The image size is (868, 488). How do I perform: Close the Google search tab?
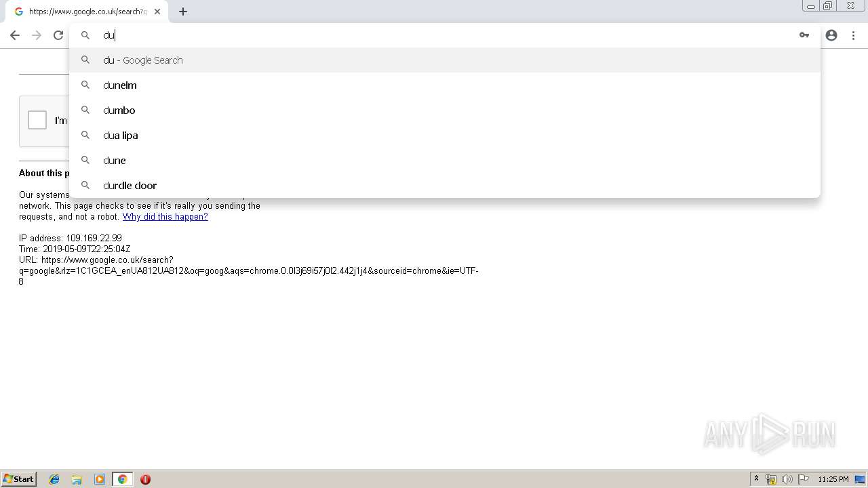point(157,12)
